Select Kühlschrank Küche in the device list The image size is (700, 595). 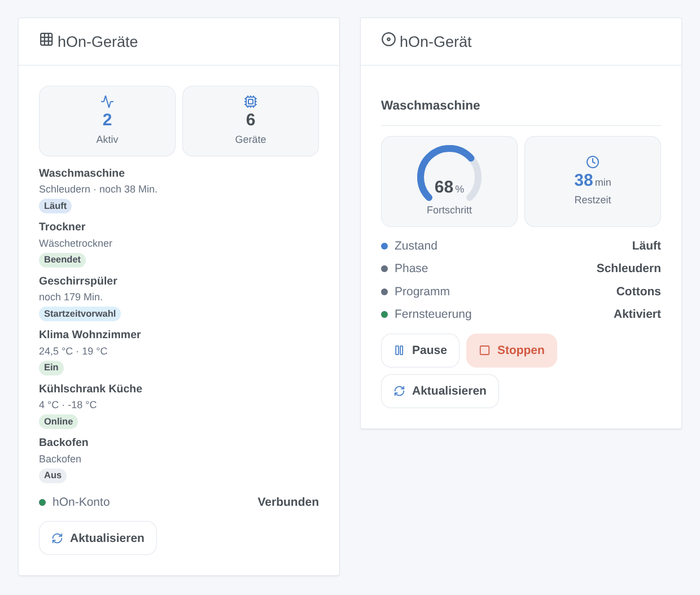pyautogui.click(x=90, y=389)
